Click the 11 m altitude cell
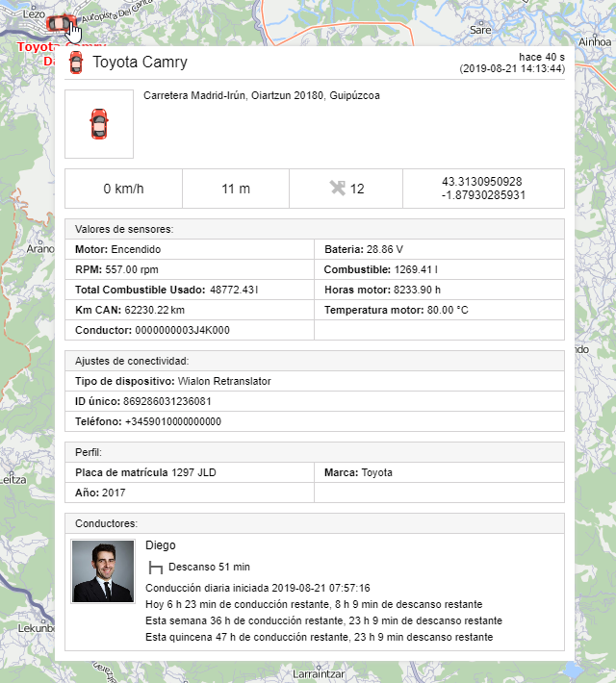 click(236, 189)
